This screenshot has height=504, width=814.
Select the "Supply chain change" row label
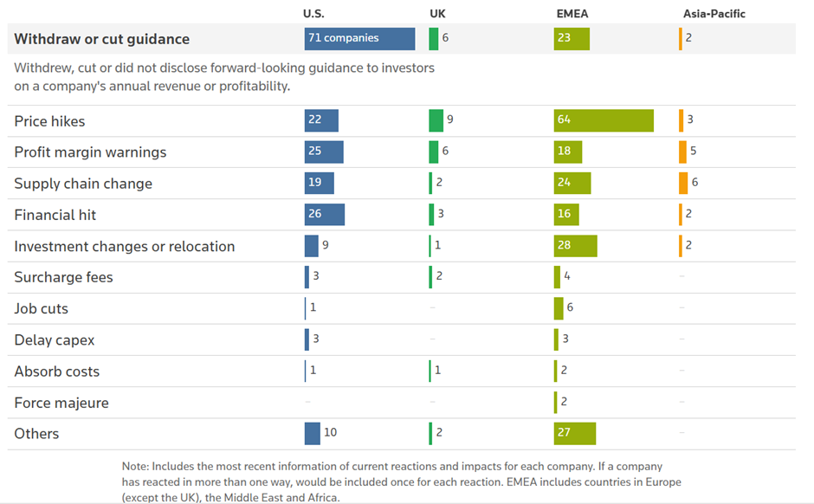83,184
